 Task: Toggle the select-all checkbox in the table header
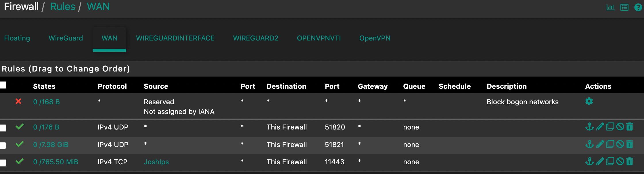3,85
